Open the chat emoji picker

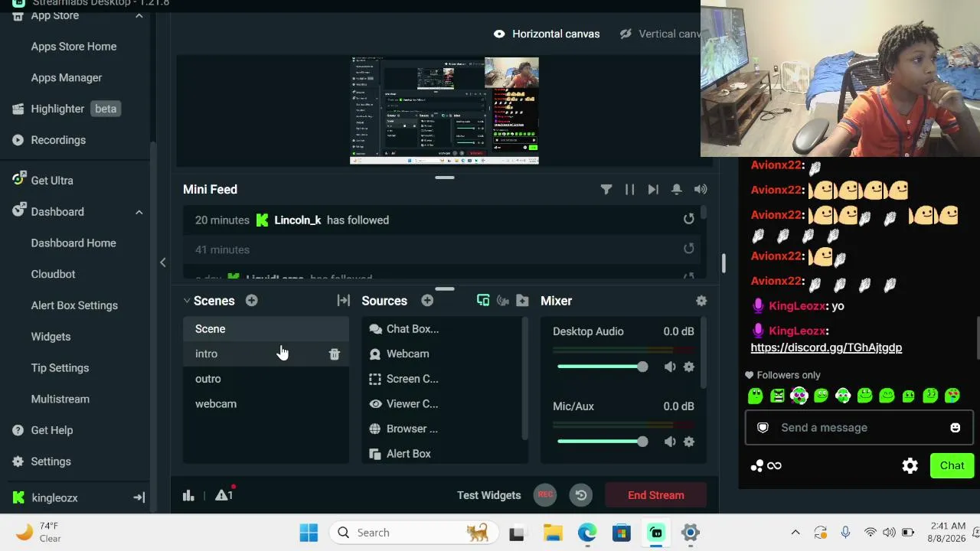[955, 428]
